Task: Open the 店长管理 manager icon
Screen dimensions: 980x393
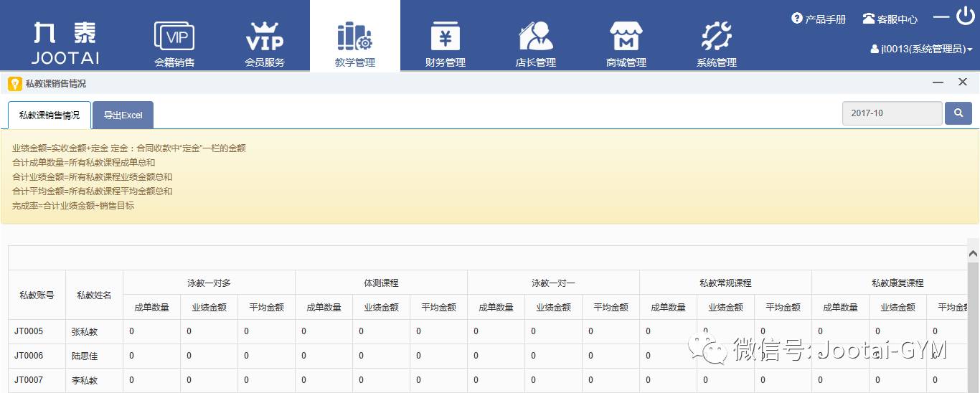Action: pos(536,36)
